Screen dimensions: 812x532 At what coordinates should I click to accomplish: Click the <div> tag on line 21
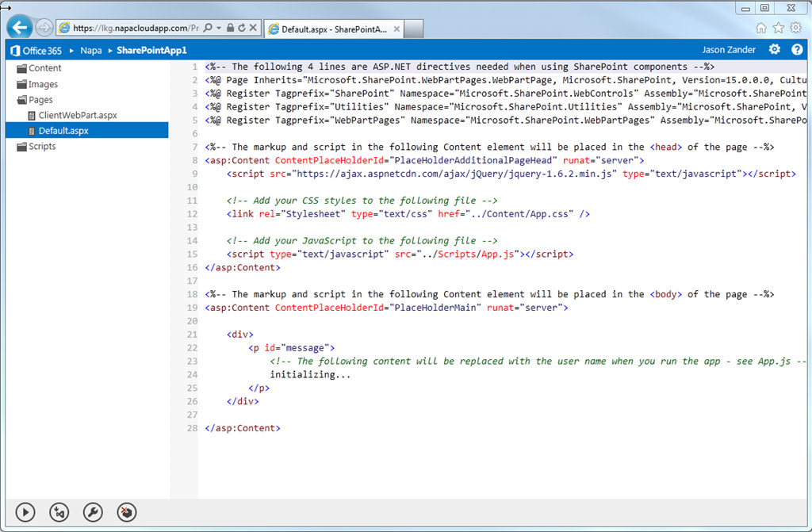[239, 335]
